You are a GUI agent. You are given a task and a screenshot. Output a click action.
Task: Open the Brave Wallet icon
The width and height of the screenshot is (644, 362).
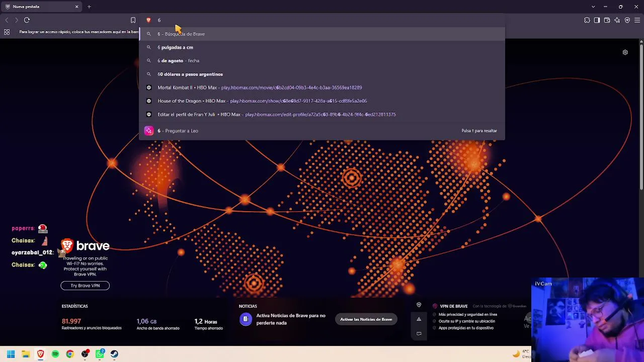[x=607, y=20]
